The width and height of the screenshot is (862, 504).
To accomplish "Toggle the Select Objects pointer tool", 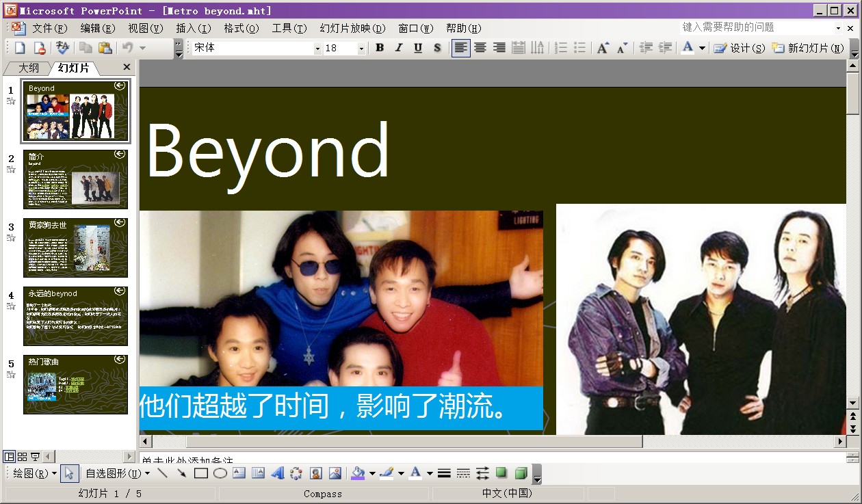I will [x=69, y=473].
